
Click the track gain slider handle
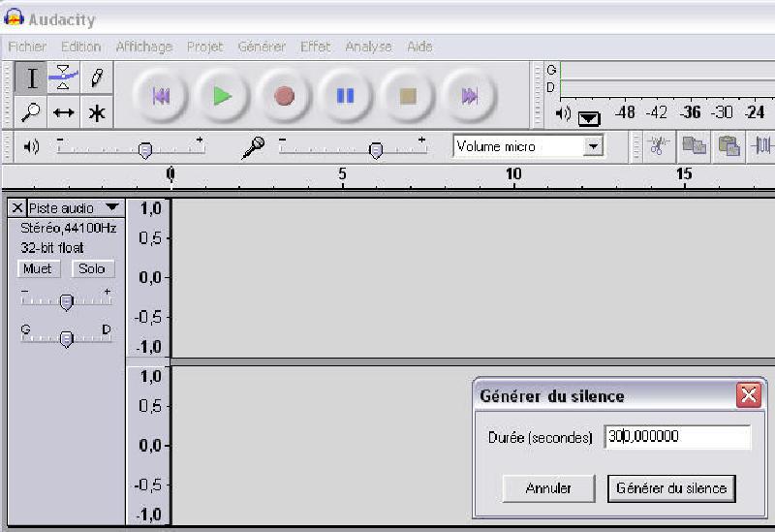(x=66, y=301)
